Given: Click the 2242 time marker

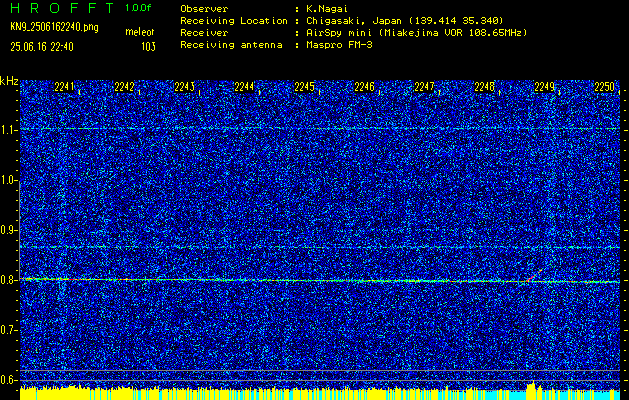Looking at the screenshot, I should [124, 87].
